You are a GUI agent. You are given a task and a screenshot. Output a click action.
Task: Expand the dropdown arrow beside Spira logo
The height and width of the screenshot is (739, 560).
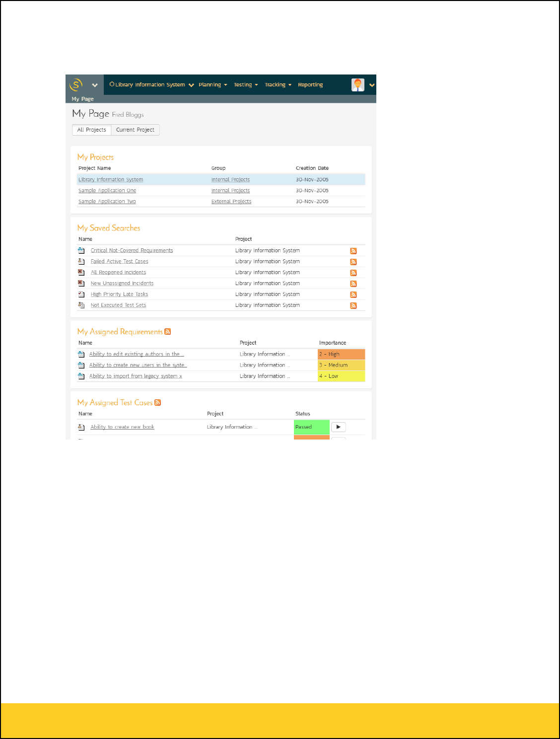(x=95, y=85)
